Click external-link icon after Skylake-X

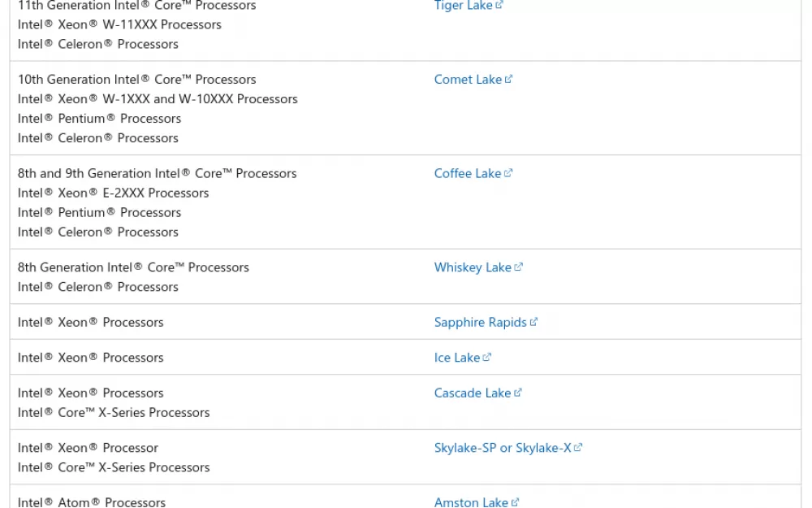coord(578,447)
